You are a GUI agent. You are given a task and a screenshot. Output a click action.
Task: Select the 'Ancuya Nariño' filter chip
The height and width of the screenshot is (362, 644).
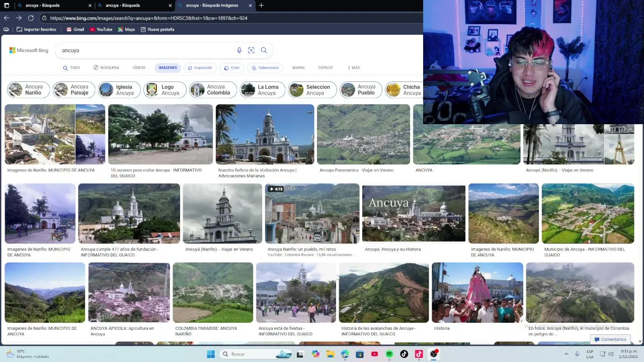coord(28,89)
